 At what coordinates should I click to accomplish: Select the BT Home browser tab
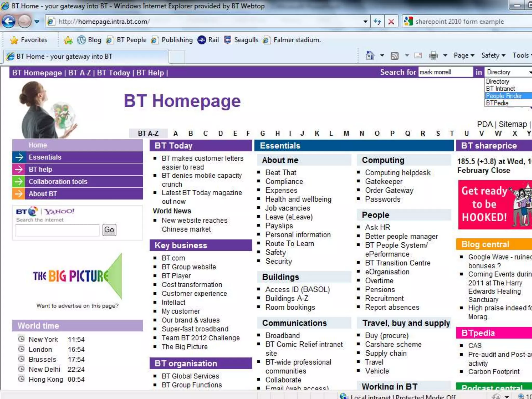(86, 56)
